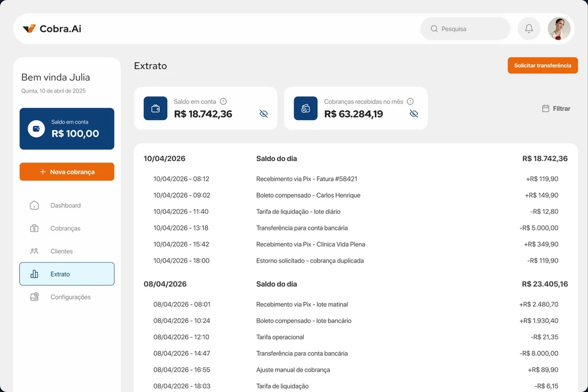Click the Extrato bar chart icon
Screen dimensions: 588x392
pyautogui.click(x=34, y=274)
